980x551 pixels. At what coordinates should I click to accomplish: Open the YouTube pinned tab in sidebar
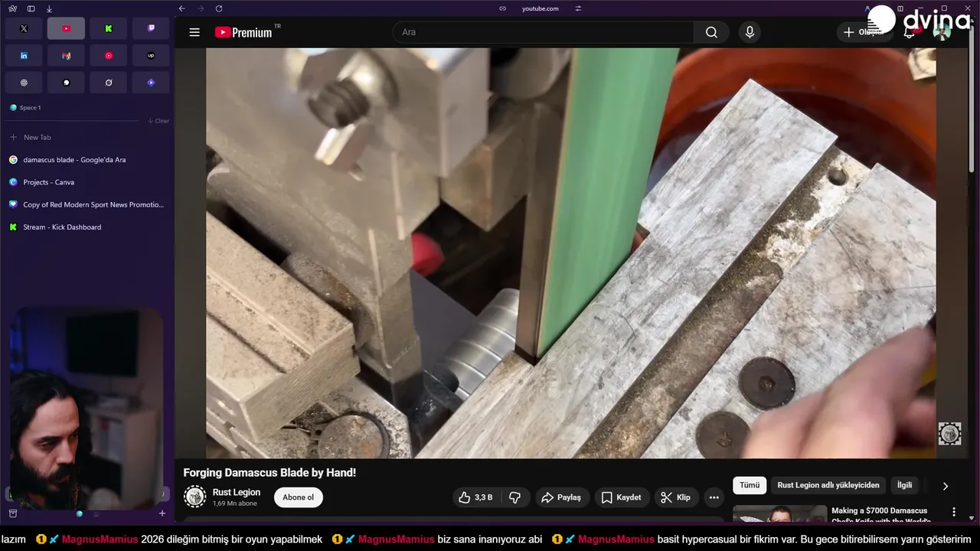pos(66,28)
